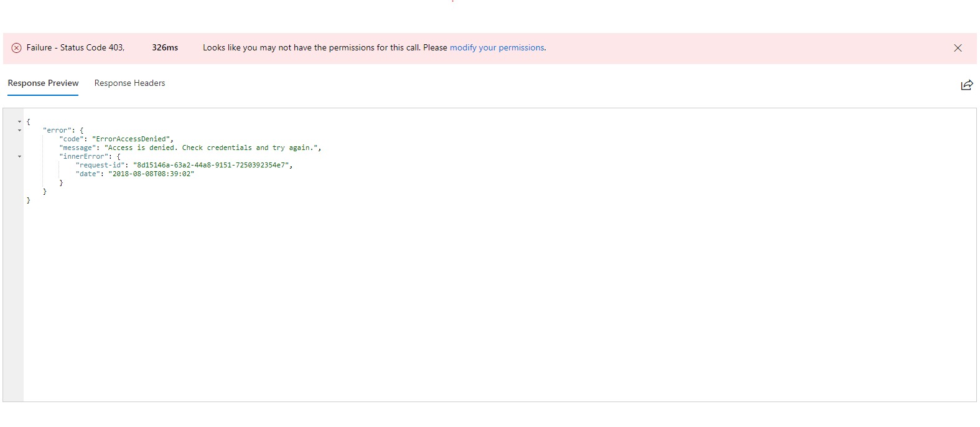Open the Response Headers tab

click(129, 83)
